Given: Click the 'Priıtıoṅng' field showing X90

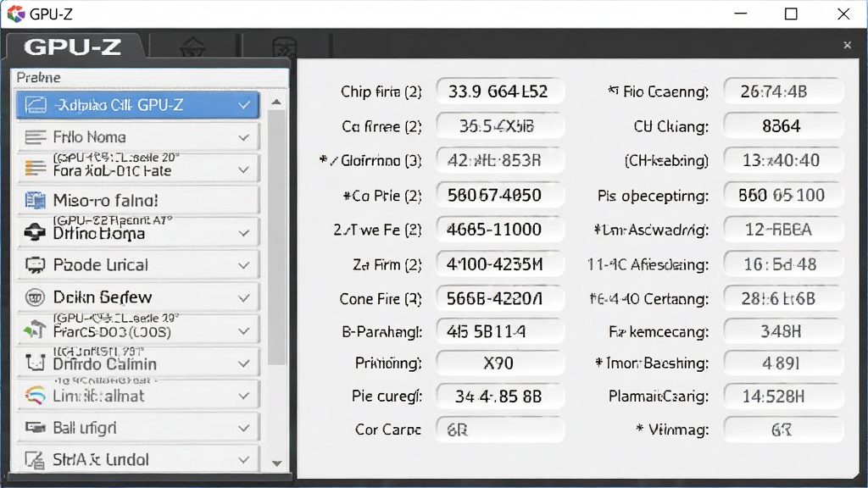Looking at the screenshot, I should [500, 363].
